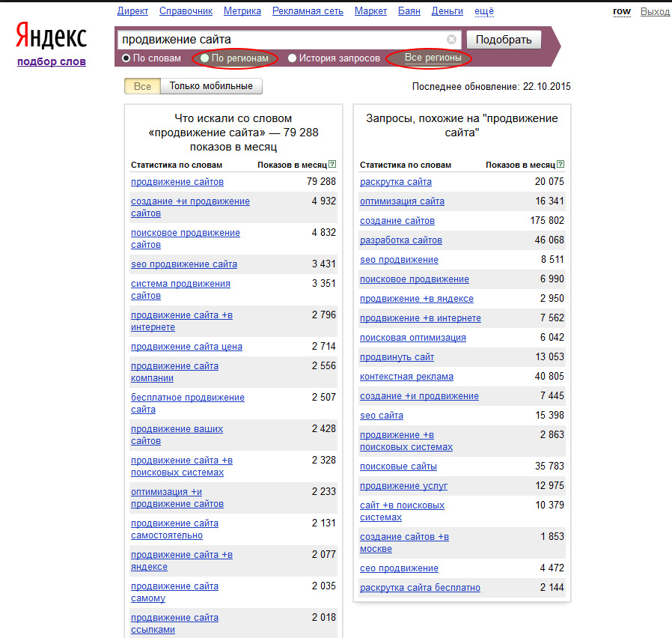The width and height of the screenshot is (672, 638).
Task: Open 'продвижение сайта самому' link
Action: coord(174,592)
